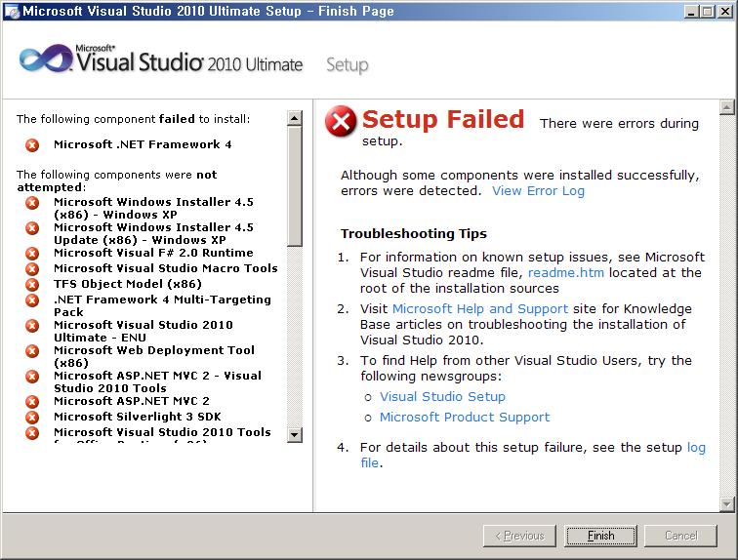
Task: Select 'Microsoft Web Deployment Tool (x86)' list entry
Action: tap(154, 356)
